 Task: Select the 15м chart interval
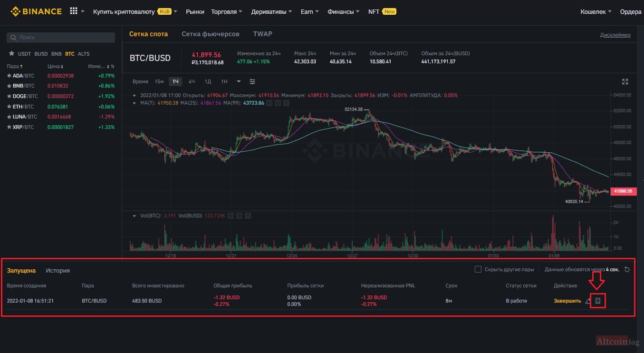pyautogui.click(x=159, y=81)
